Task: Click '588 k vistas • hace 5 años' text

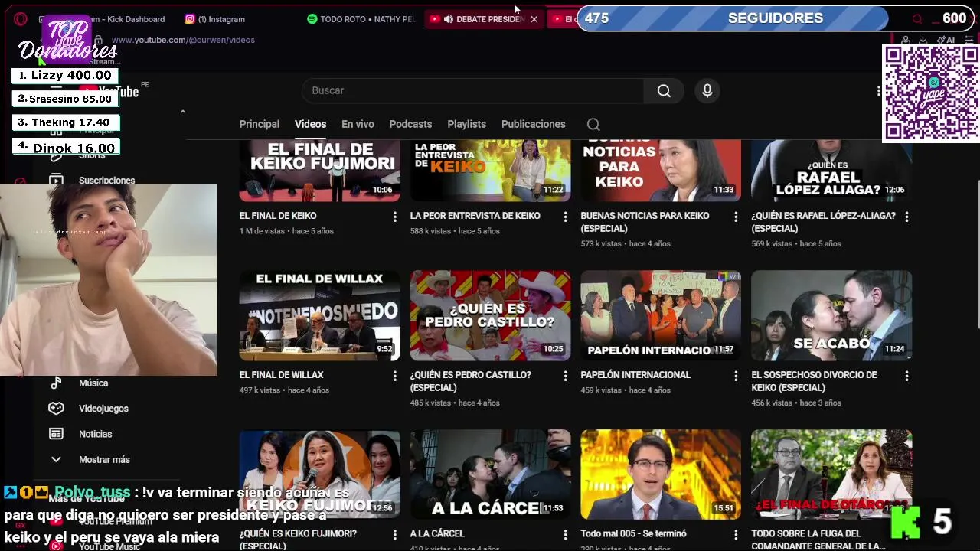Action: [x=455, y=231]
